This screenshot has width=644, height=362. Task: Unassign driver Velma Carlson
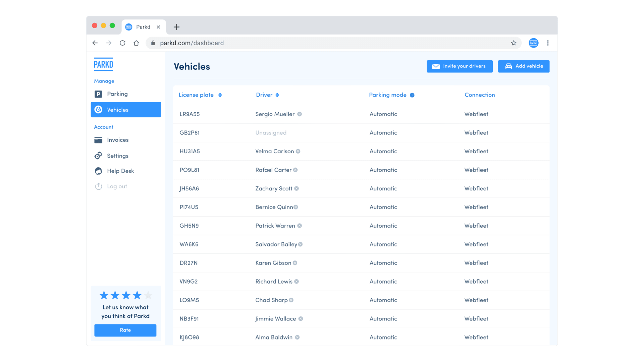click(x=298, y=152)
